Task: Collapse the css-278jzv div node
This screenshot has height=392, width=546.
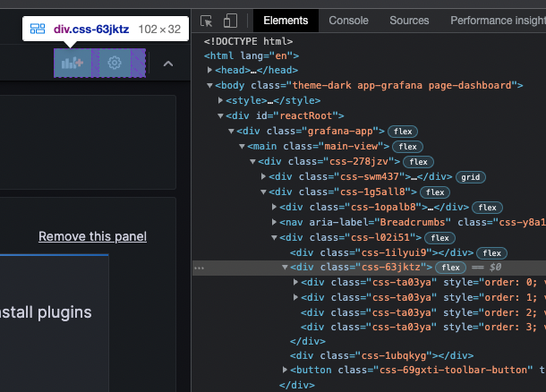Action: point(252,161)
